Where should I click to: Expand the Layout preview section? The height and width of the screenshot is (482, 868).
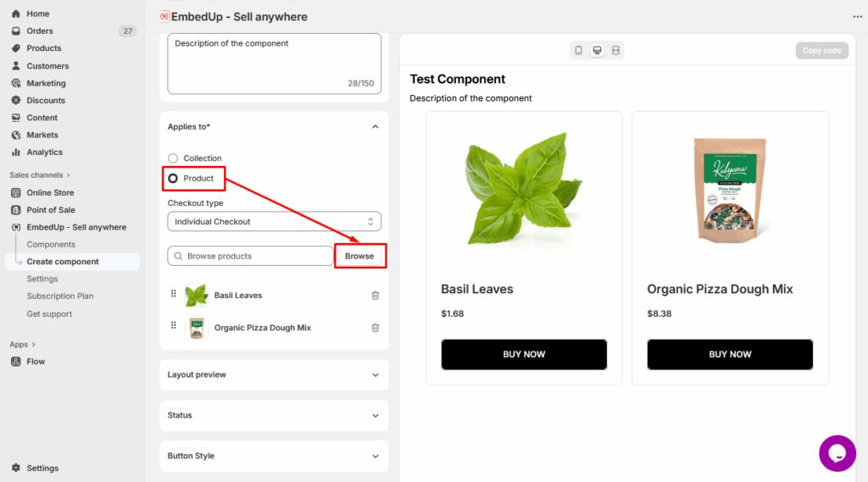point(274,374)
